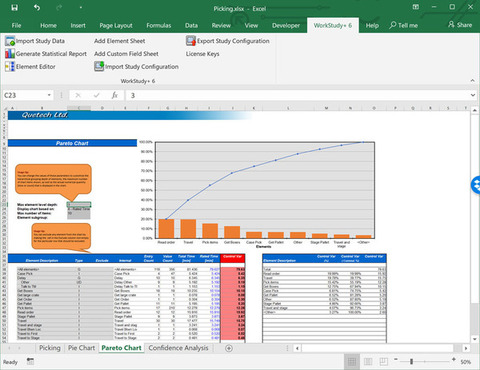Open the File menu
Screen dimensions: 480x370
click(x=16, y=25)
